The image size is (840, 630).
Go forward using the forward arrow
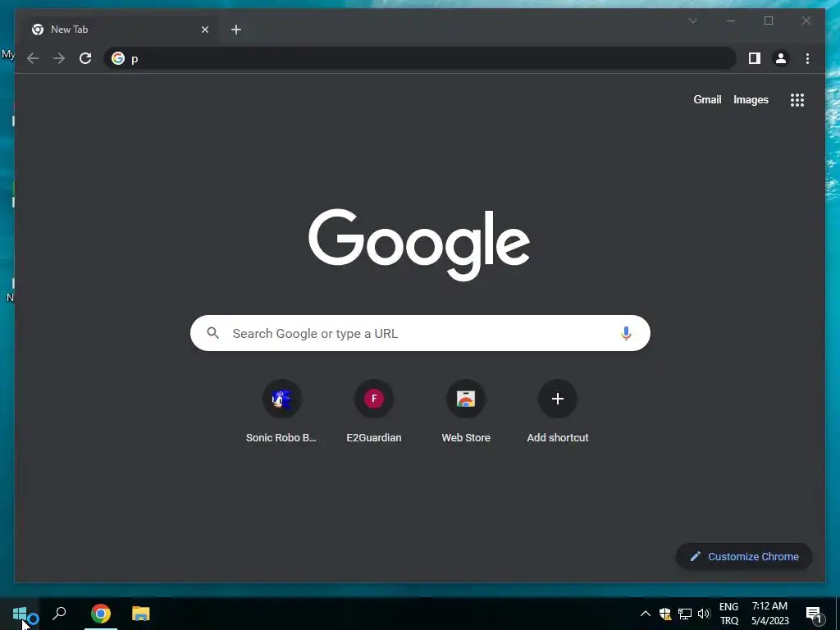tap(59, 58)
